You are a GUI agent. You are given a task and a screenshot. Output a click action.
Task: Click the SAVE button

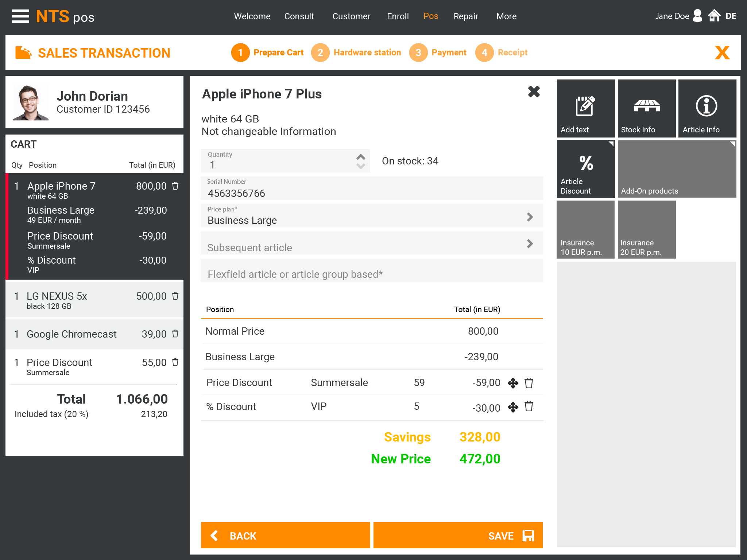click(x=458, y=535)
